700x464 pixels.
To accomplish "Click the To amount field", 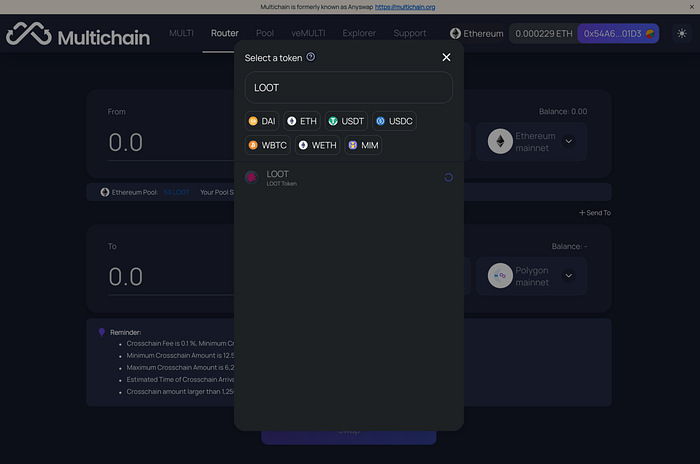I will tap(171, 277).
